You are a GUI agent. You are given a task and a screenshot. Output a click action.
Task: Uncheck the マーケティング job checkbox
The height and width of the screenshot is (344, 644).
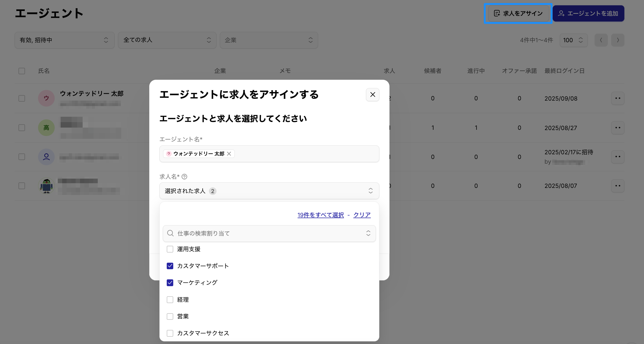click(x=170, y=282)
